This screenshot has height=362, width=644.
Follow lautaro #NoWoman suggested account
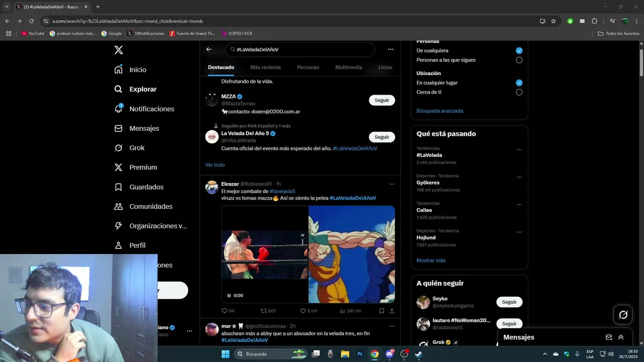[509, 324]
